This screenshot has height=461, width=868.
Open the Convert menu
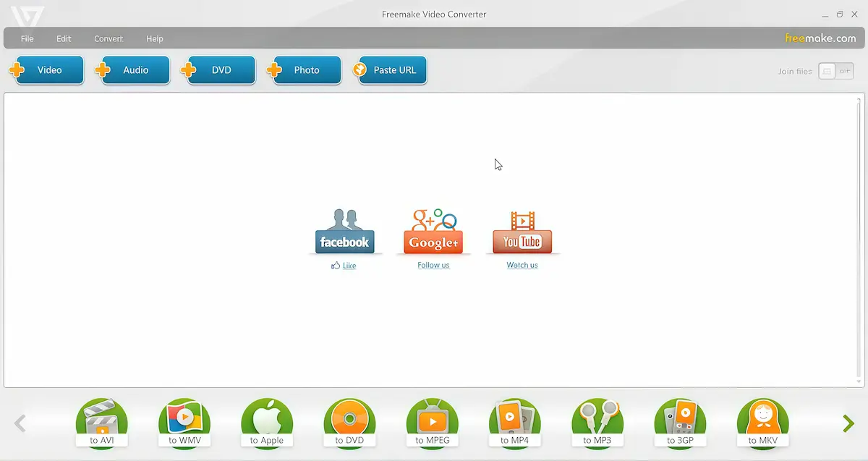point(109,38)
